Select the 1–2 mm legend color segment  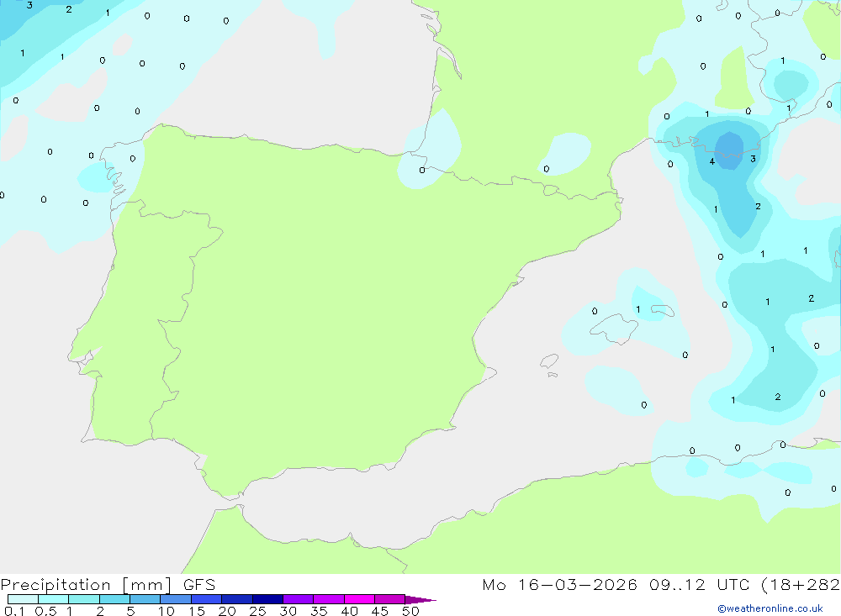[83, 599]
